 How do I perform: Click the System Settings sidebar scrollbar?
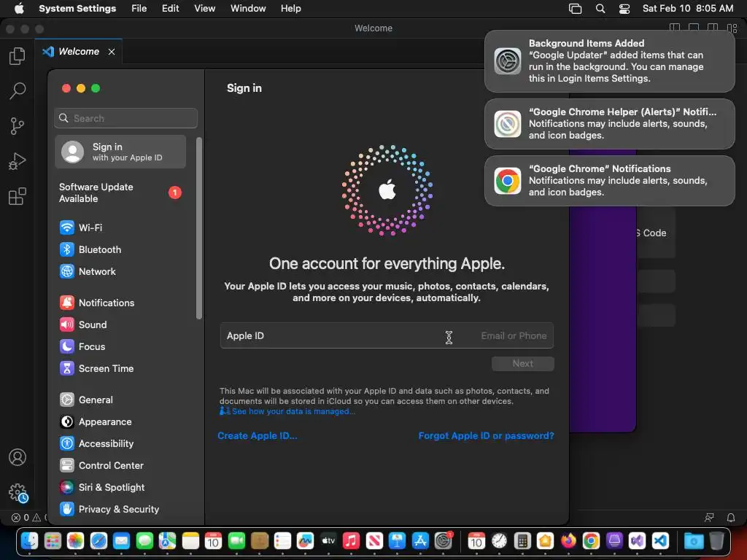point(199,228)
